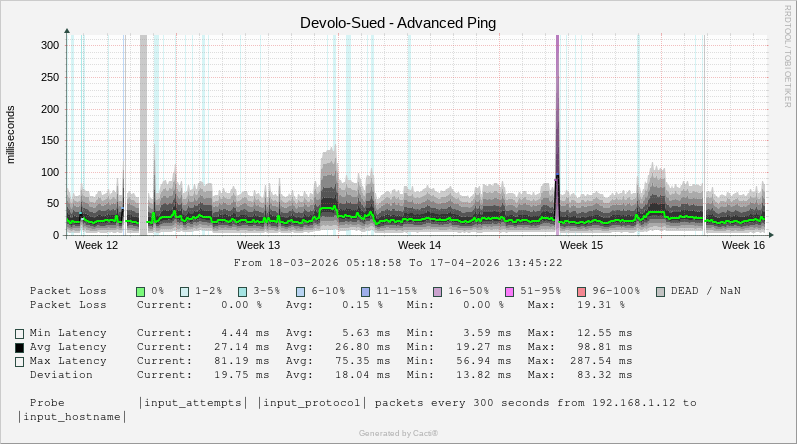Click the black Avg Latency legend box

(x=19, y=347)
